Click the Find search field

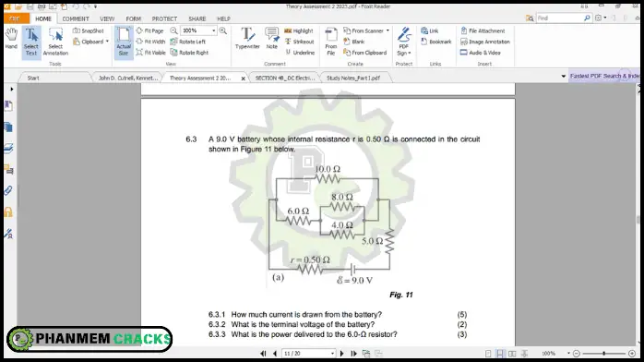click(560, 18)
